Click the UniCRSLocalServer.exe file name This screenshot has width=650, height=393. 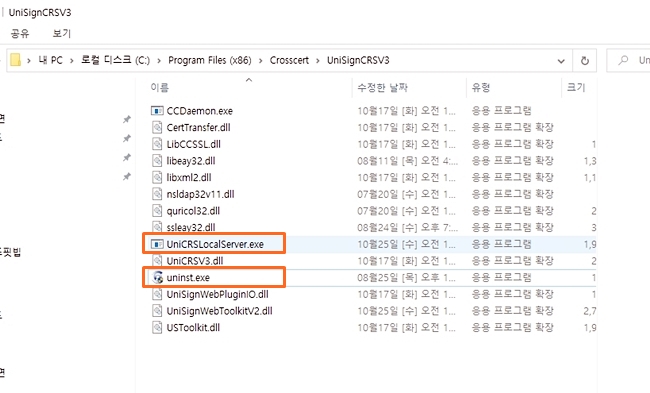(215, 244)
